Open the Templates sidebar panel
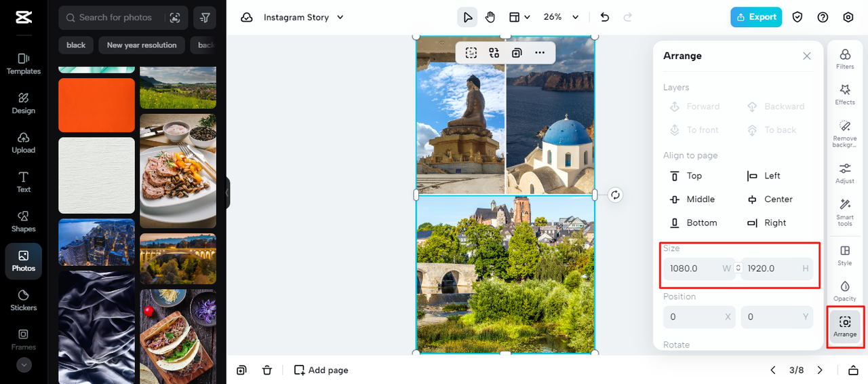This screenshot has width=868, height=384. [x=24, y=64]
